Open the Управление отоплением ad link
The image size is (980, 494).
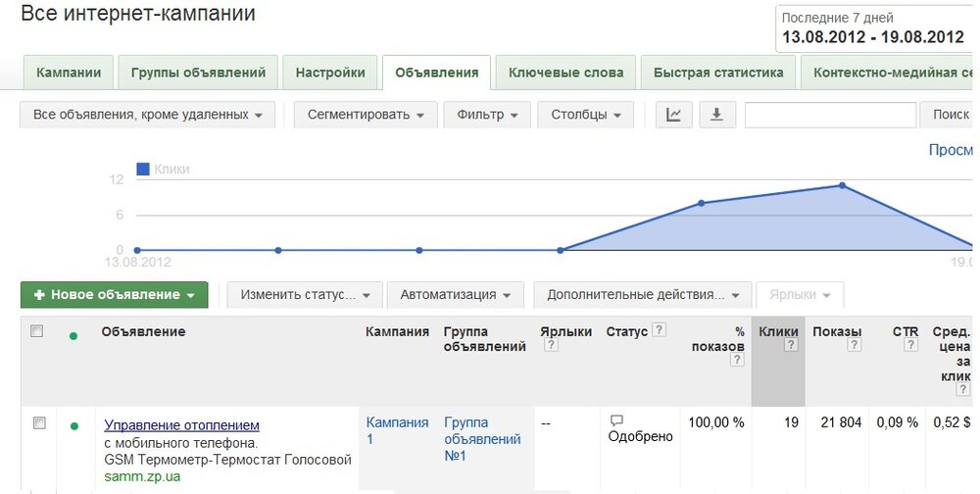click(182, 425)
